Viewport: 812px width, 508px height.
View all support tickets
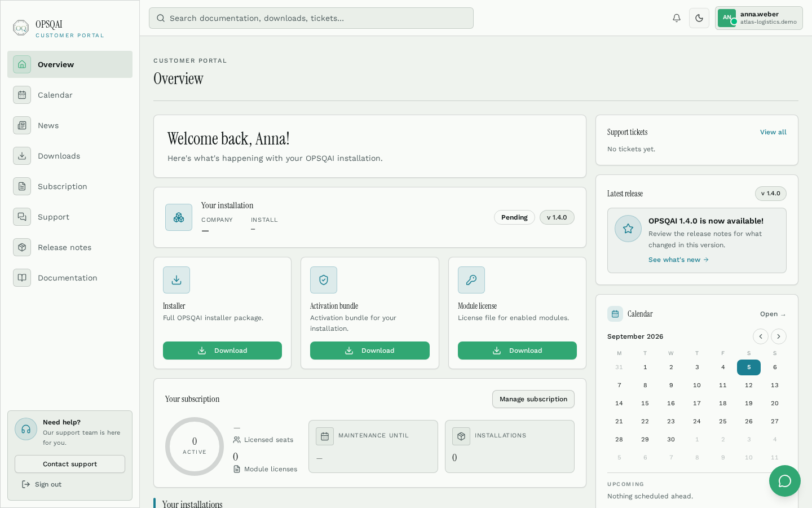tap(773, 132)
